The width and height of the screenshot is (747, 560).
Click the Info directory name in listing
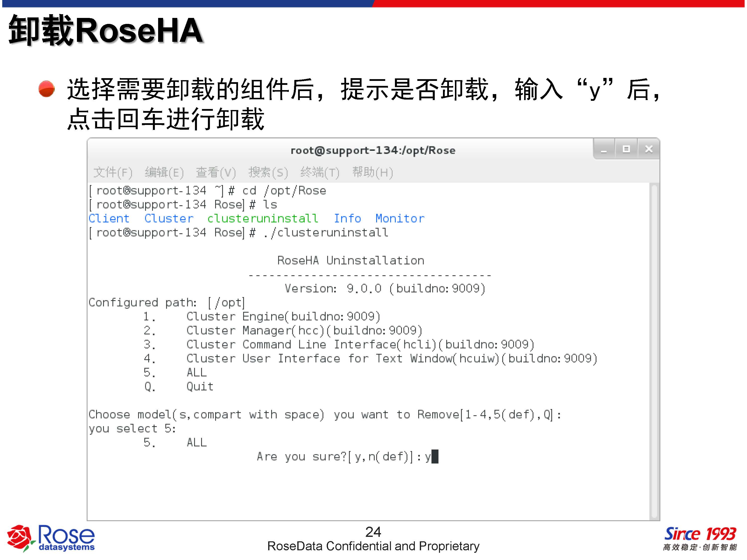click(x=347, y=218)
